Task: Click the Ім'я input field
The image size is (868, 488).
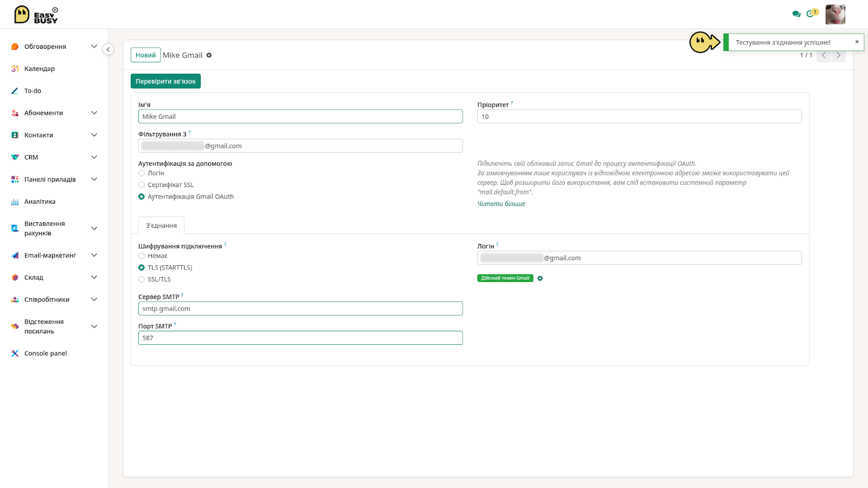Action: 301,117
